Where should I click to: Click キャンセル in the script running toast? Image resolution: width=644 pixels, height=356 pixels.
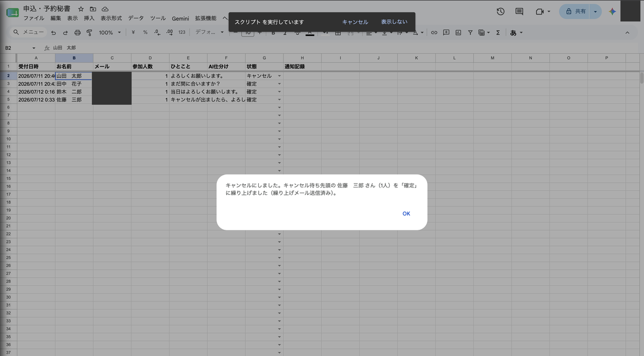(x=355, y=22)
